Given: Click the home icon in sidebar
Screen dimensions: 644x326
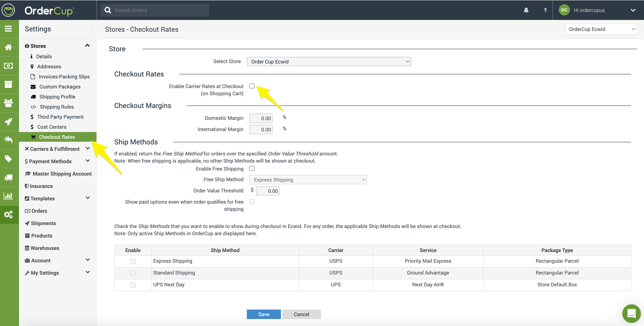Looking at the screenshot, I should tap(9, 47).
